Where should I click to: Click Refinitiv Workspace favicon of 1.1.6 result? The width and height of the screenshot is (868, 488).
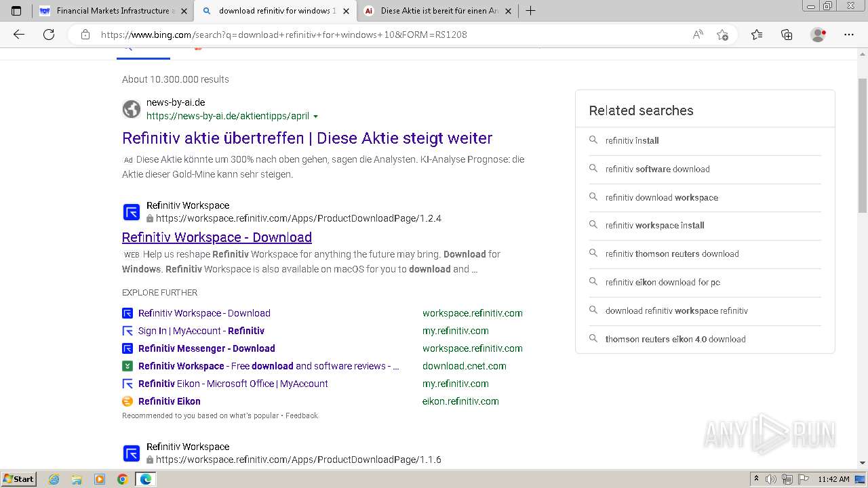[x=132, y=453]
